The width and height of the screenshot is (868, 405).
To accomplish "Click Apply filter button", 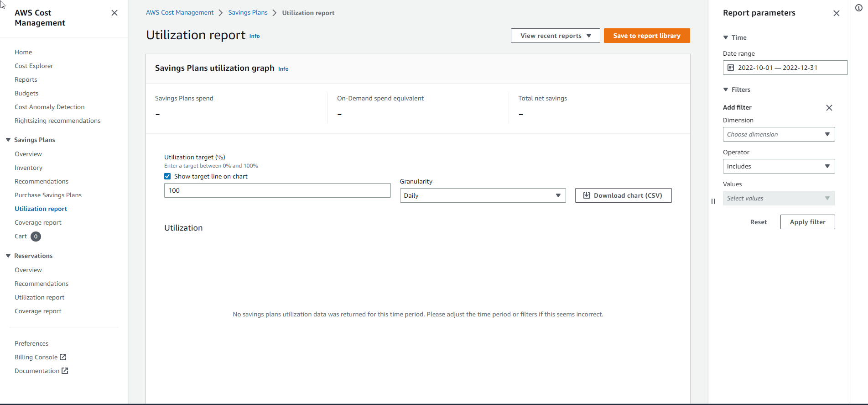I will [807, 222].
